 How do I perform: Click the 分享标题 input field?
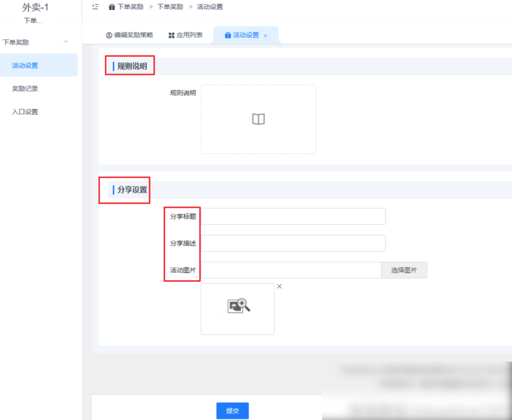(293, 216)
